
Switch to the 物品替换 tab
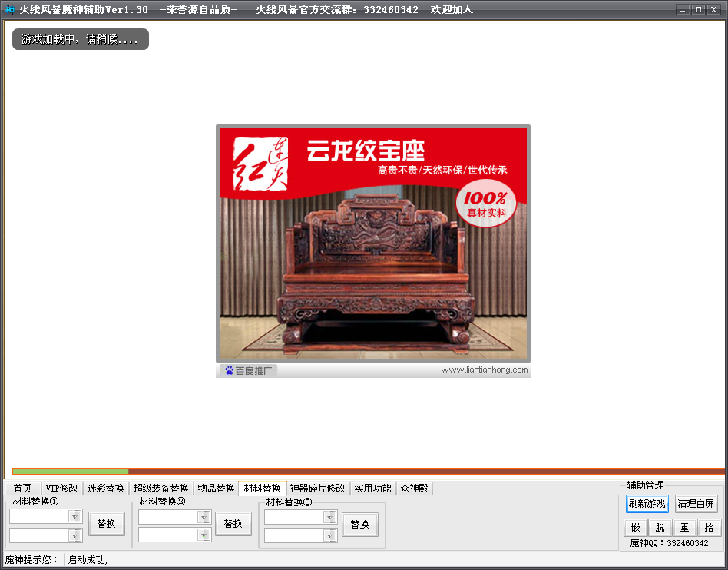click(x=216, y=489)
